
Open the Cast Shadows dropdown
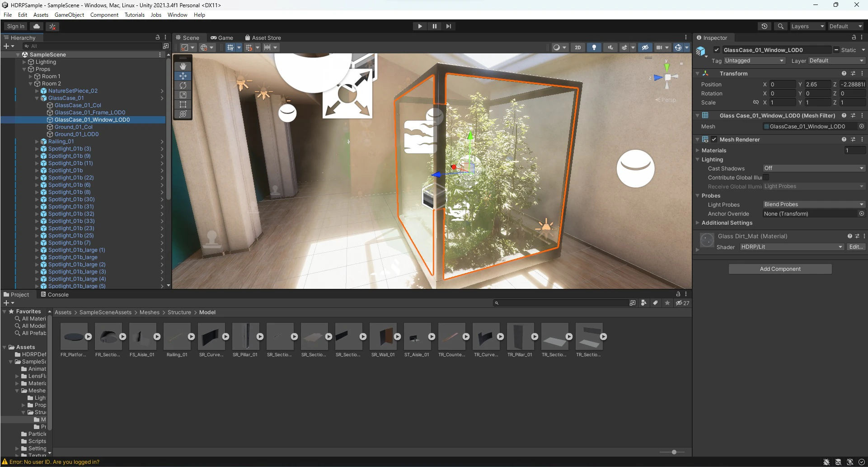(814, 168)
